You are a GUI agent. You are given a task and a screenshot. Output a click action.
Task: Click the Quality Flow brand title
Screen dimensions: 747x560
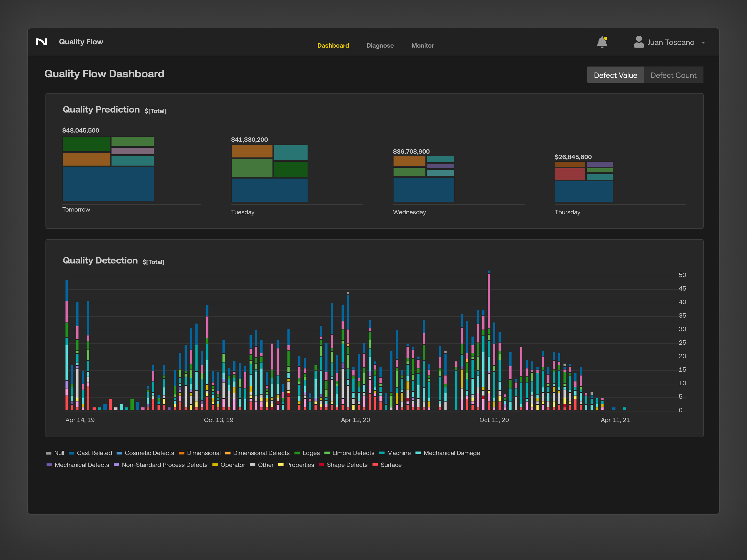click(81, 42)
